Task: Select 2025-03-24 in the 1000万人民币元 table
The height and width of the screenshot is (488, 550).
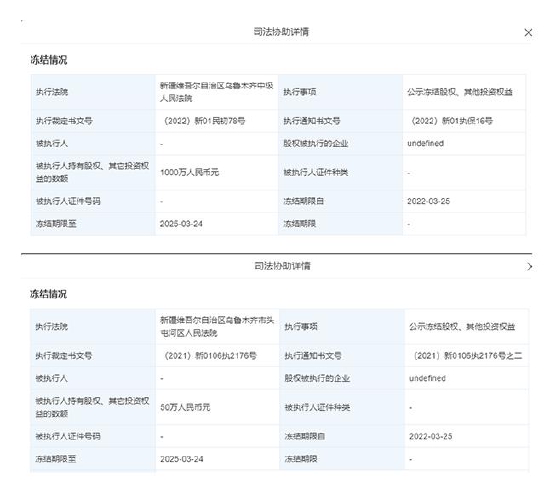Action: click(181, 224)
